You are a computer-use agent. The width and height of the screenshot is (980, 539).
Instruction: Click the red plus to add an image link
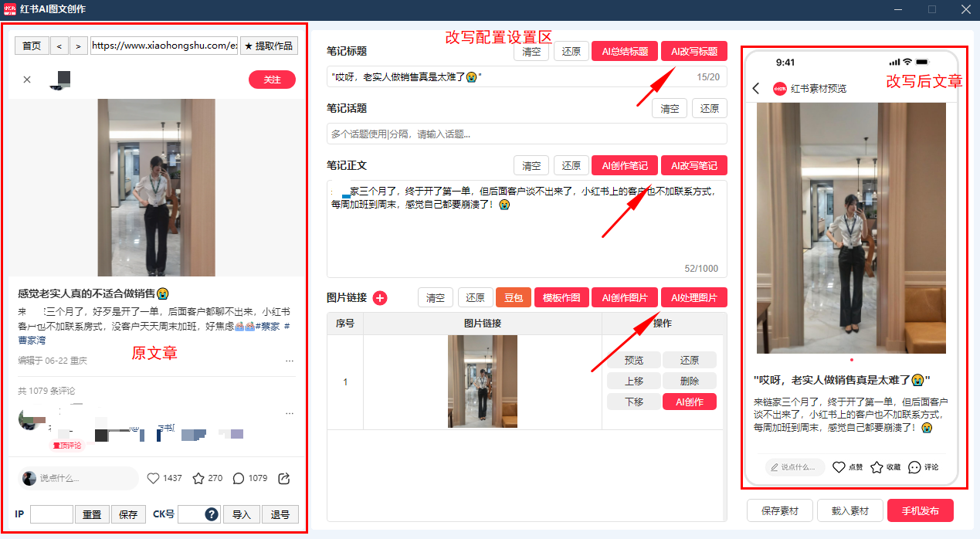380,297
